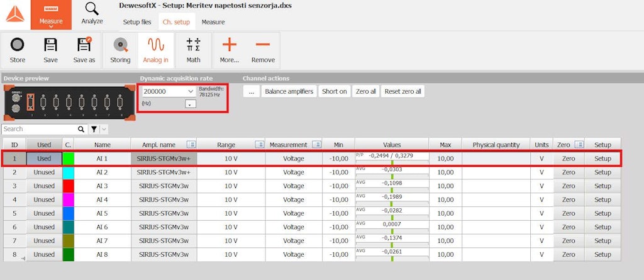The height and width of the screenshot is (280, 644).
Task: Focus the Search input field
Action: 40,129
